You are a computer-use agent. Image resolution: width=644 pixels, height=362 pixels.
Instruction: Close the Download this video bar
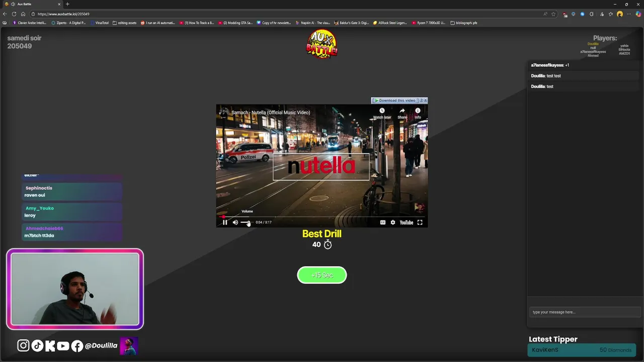click(426, 101)
